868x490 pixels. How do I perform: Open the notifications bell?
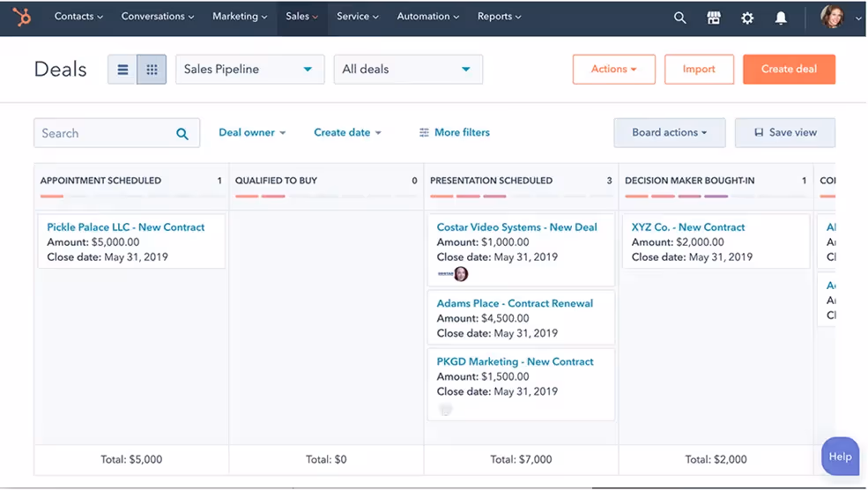[781, 18]
